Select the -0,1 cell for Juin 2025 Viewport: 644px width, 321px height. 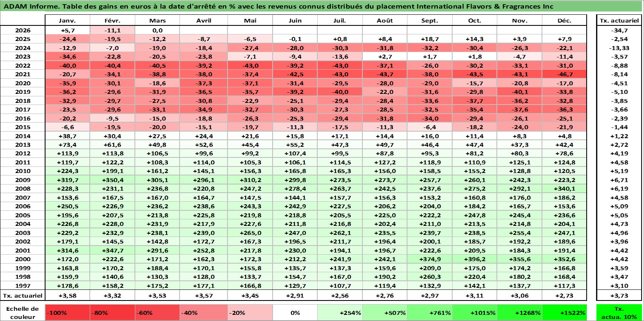[x=295, y=39]
